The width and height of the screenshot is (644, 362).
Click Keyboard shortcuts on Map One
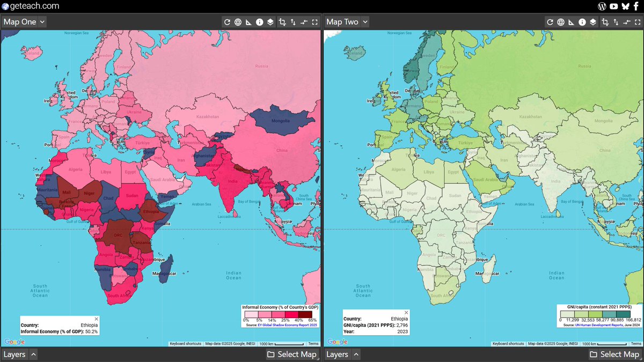(x=185, y=344)
